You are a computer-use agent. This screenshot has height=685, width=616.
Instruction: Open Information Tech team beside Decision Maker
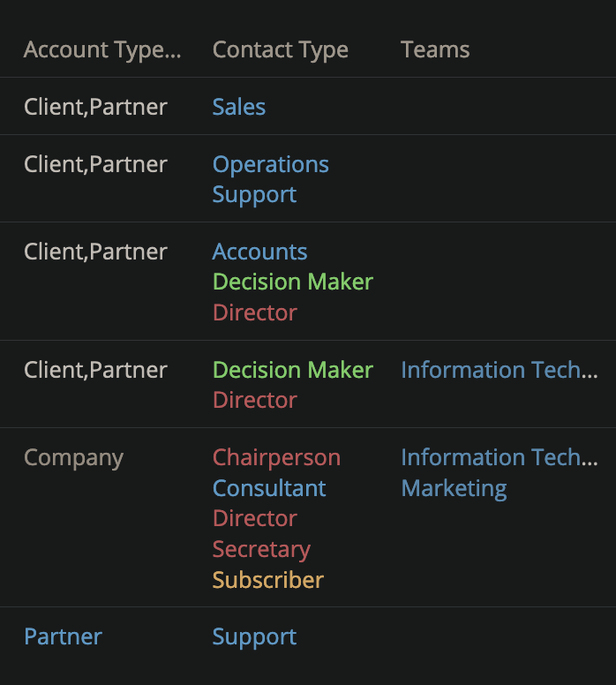click(499, 370)
